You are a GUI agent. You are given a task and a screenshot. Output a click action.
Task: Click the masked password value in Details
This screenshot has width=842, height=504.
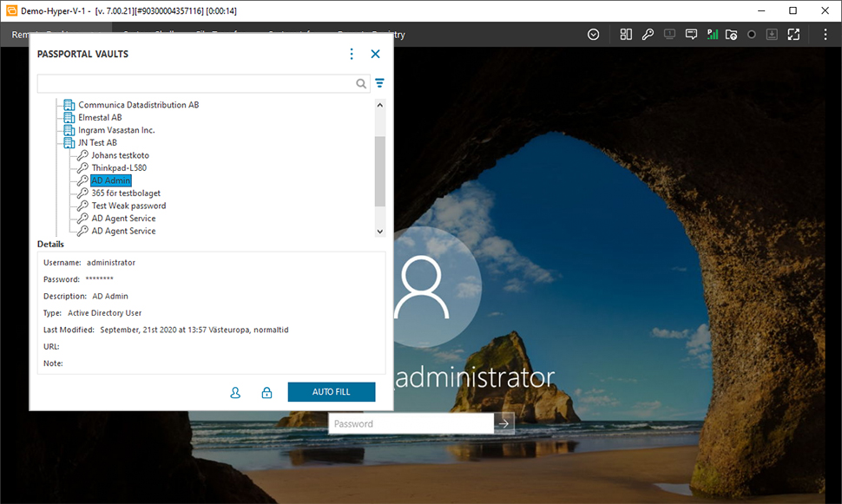(x=99, y=279)
